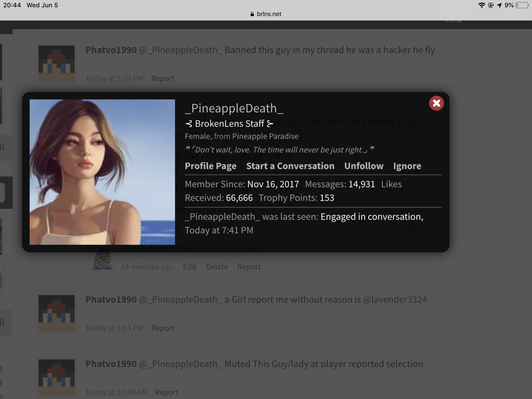The width and height of the screenshot is (532, 399).
Task: Select the 'Don't wait, love' quote text
Action: 279,150
